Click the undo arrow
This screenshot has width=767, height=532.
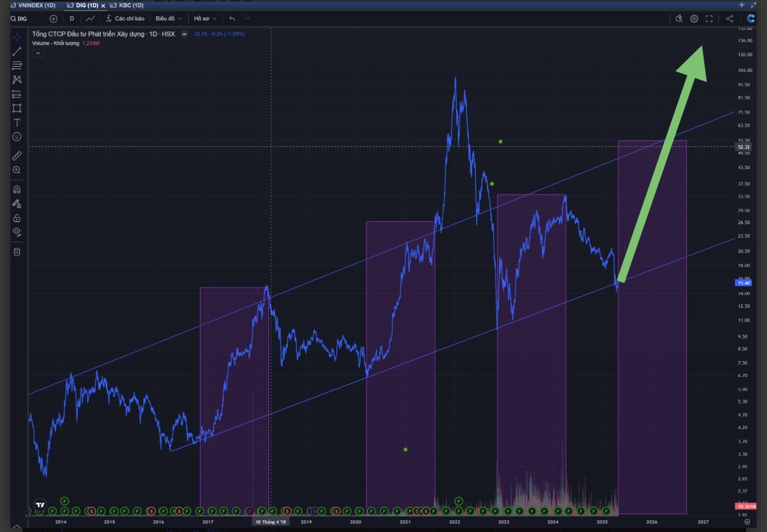point(232,19)
